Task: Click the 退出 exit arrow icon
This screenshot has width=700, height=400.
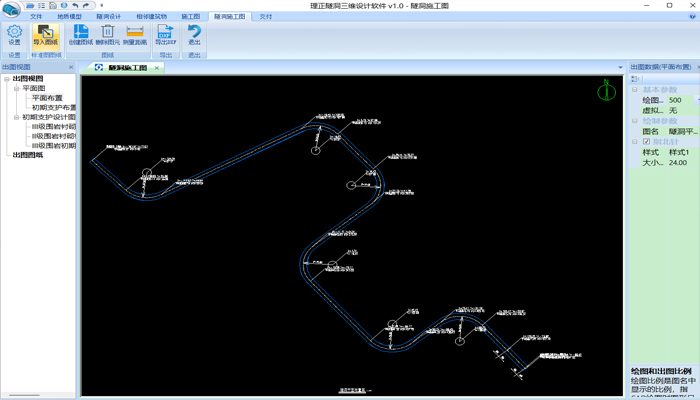Action: [194, 35]
